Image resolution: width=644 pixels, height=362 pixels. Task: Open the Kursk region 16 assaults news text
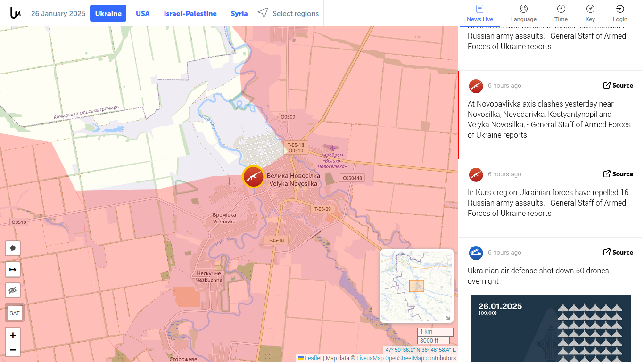pos(548,203)
